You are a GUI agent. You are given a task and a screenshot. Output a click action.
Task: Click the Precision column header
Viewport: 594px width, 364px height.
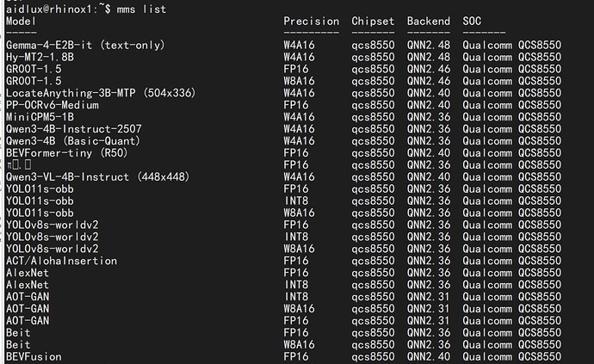click(311, 22)
